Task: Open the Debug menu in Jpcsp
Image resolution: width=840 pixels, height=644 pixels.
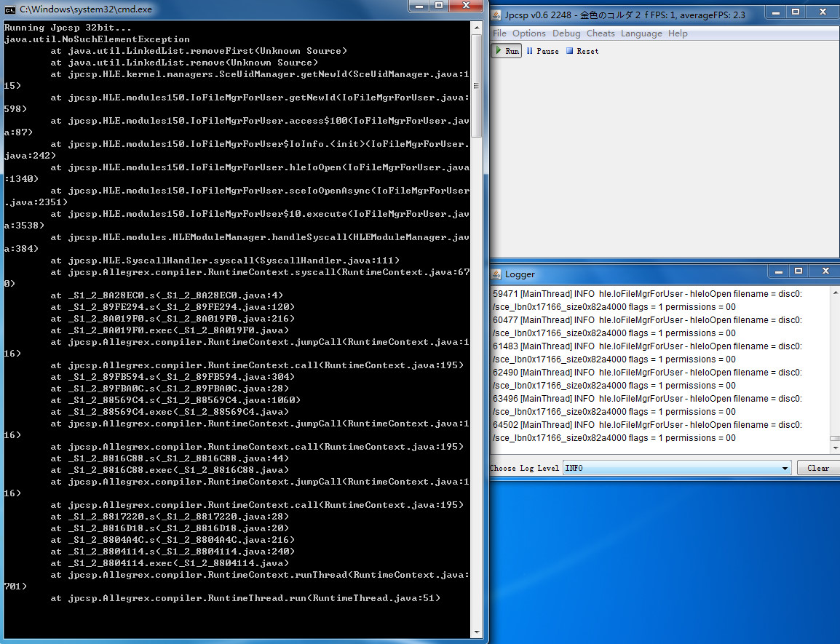Action: (566, 33)
